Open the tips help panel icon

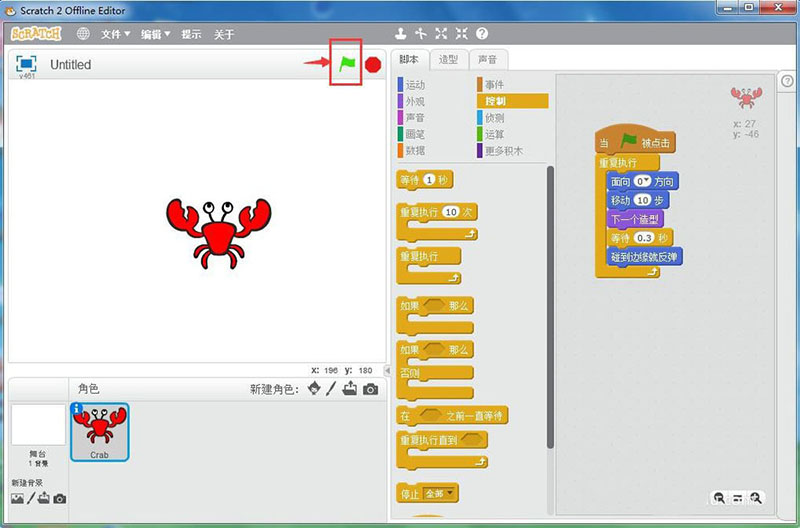coord(788,81)
